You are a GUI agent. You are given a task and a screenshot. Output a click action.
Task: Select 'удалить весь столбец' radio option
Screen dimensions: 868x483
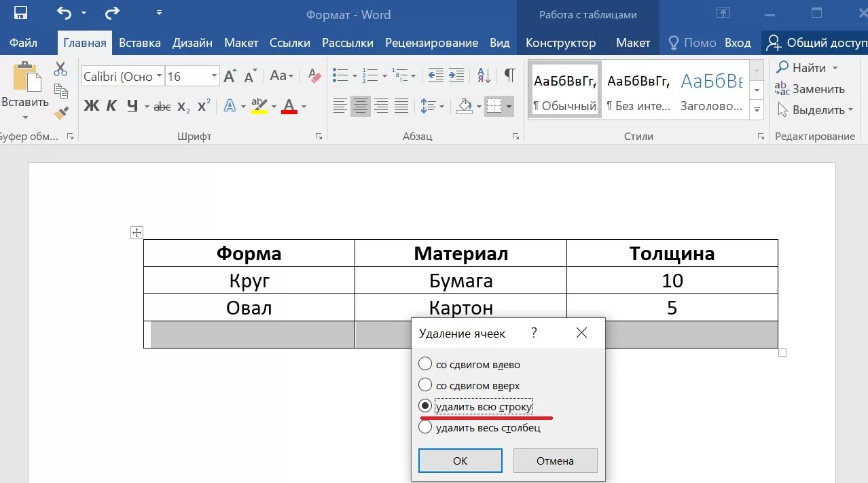425,427
